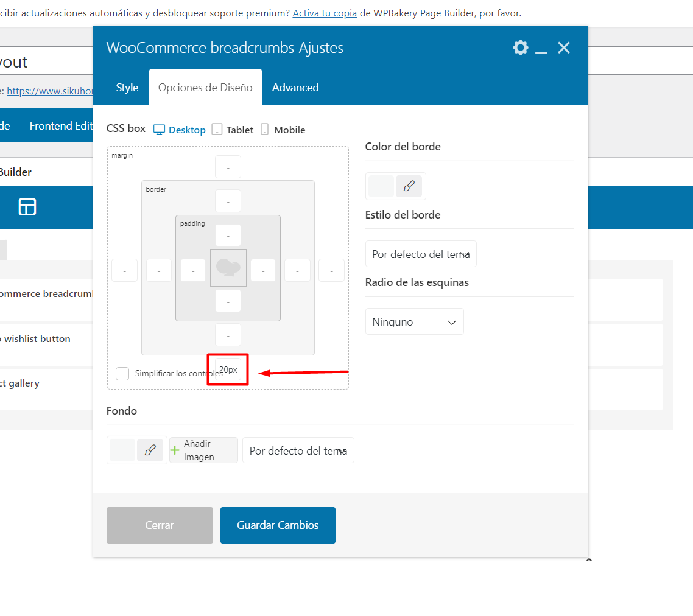Viewport: 693px width, 616px height.
Task: Click the margin left input field
Action: 125,270
